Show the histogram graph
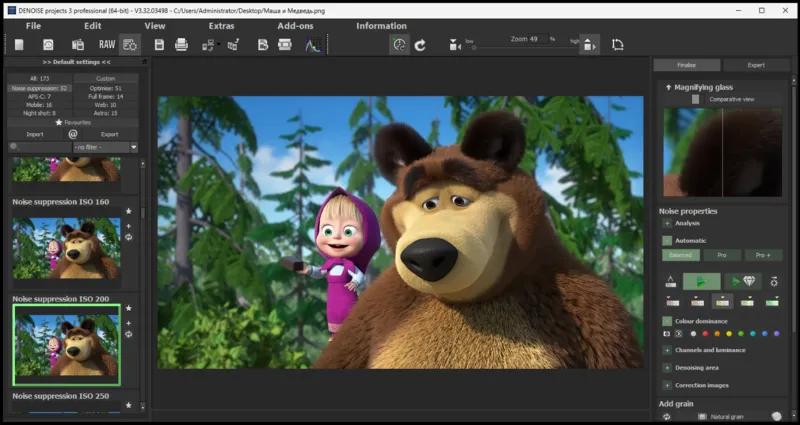The width and height of the screenshot is (800, 425). point(312,45)
